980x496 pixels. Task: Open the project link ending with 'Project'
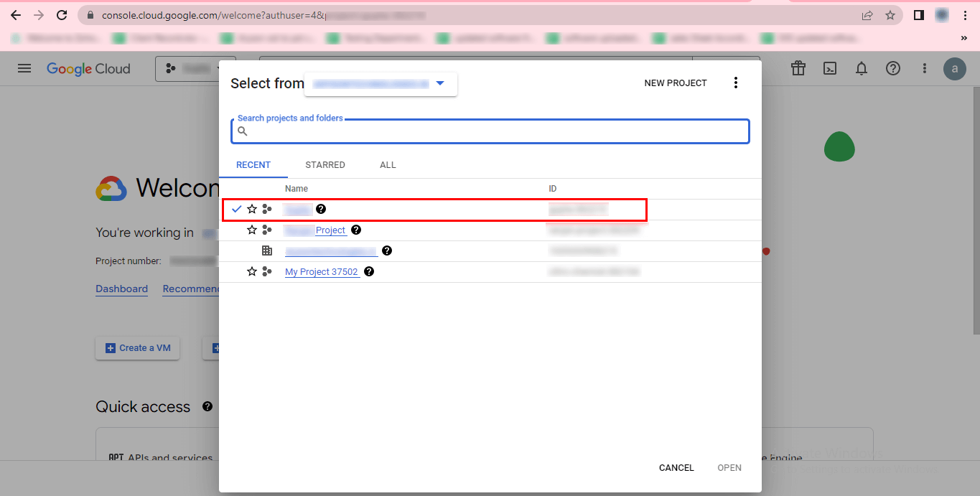pyautogui.click(x=316, y=230)
